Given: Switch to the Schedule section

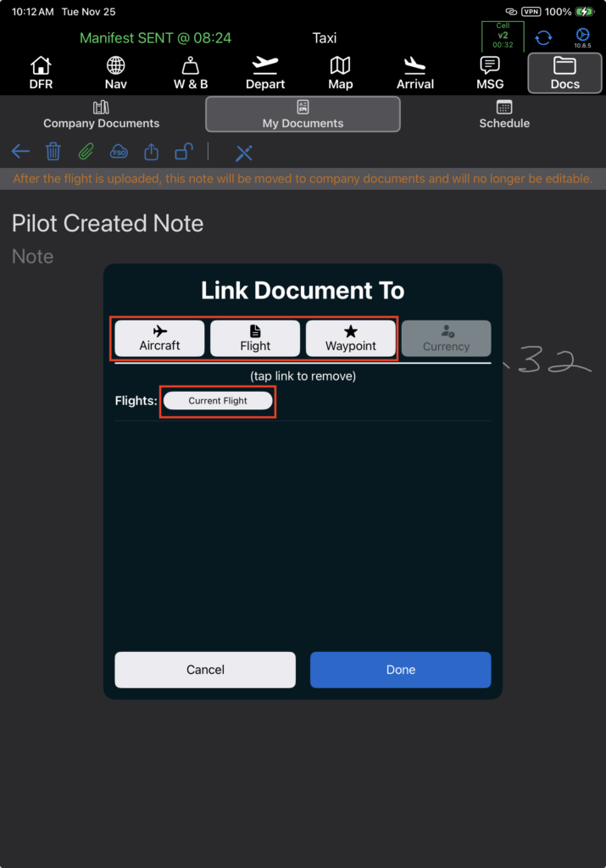Looking at the screenshot, I should pos(504,114).
